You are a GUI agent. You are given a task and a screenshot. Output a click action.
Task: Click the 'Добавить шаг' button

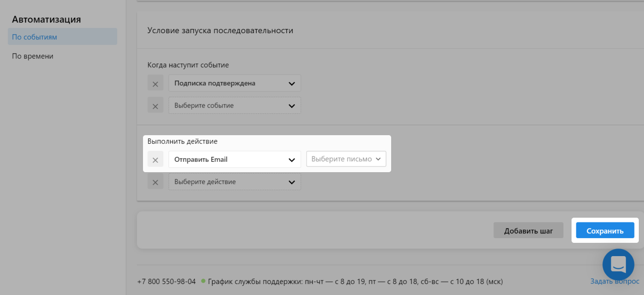528,230
